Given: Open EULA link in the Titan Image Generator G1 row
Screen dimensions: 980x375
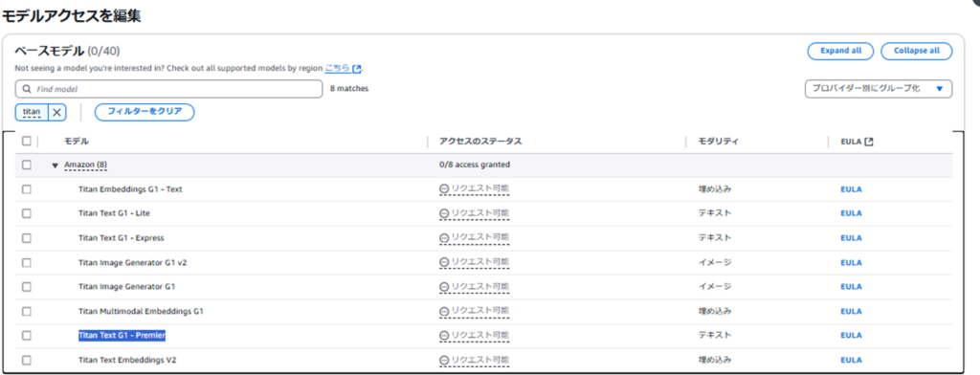Looking at the screenshot, I should (851, 287).
